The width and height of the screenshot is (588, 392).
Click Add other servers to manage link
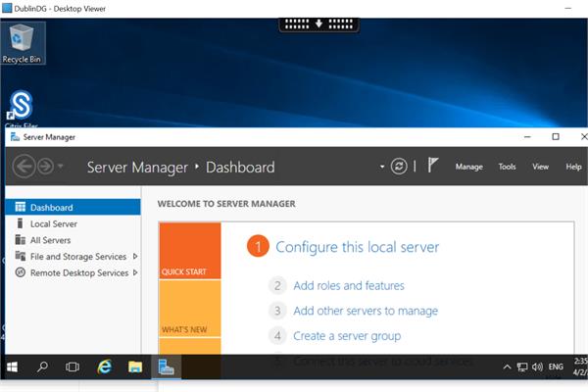pos(366,311)
